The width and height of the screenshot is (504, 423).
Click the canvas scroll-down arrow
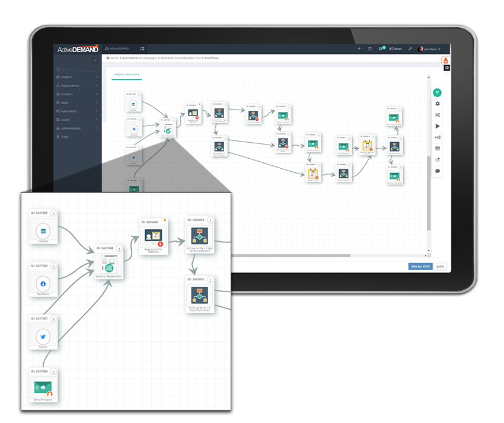tap(429, 251)
